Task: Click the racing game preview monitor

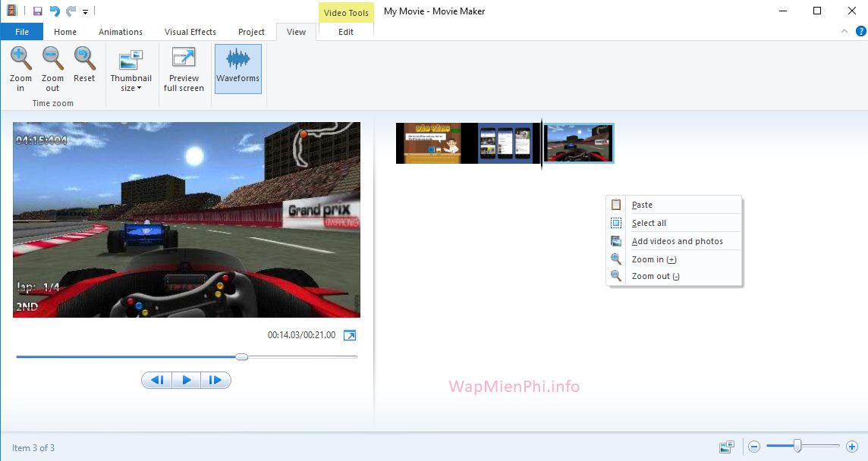Action: 187,220
